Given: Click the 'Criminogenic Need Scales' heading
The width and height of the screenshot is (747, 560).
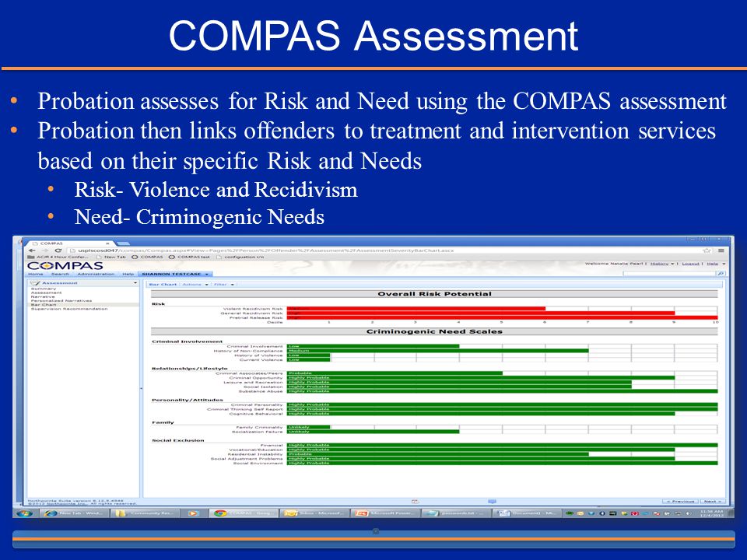Looking at the screenshot, I should [434, 331].
